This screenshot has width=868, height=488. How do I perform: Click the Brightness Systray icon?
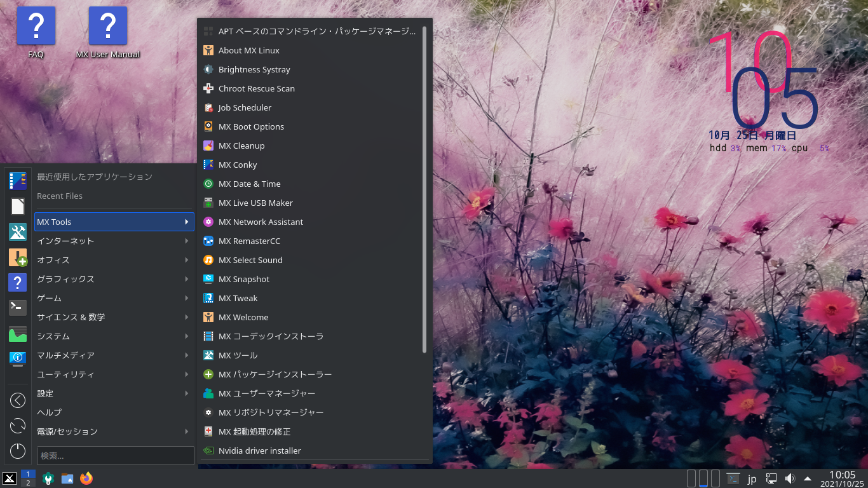208,69
